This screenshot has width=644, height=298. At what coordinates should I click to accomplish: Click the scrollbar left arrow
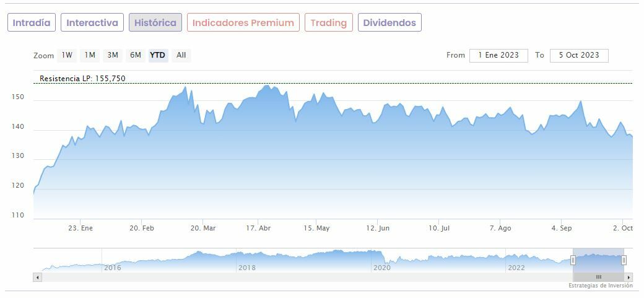pyautogui.click(x=37, y=277)
